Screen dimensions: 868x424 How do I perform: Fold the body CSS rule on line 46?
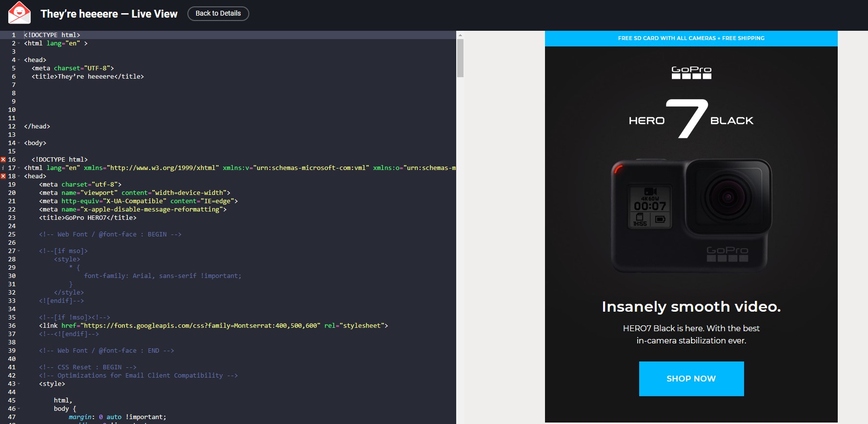pyautogui.click(x=19, y=409)
